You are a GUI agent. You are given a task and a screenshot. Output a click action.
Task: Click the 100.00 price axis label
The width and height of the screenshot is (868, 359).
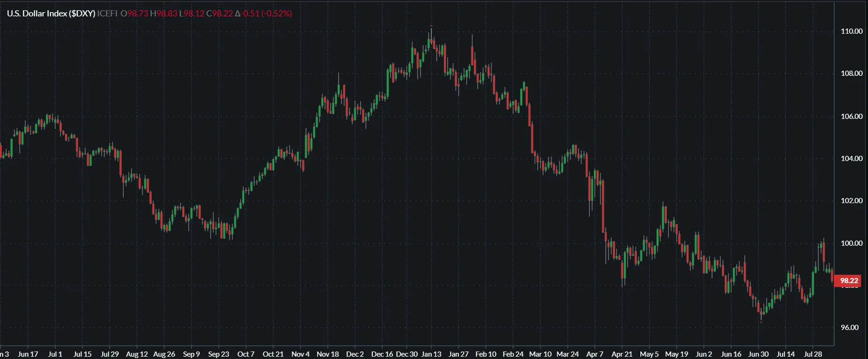pos(851,243)
